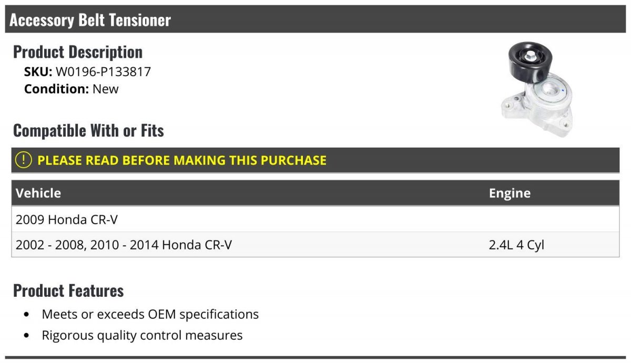The height and width of the screenshot is (364, 631).
Task: Click the Condition: New text
Action: (72, 89)
